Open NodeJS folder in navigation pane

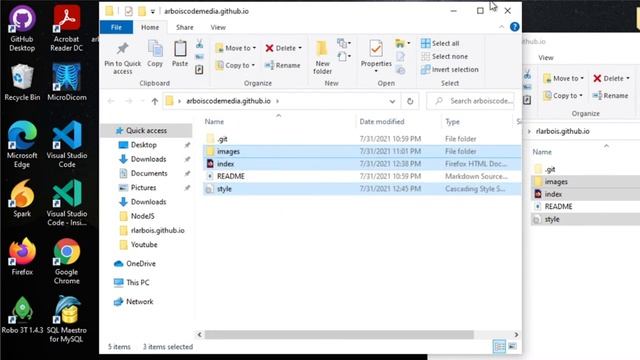tap(142, 216)
